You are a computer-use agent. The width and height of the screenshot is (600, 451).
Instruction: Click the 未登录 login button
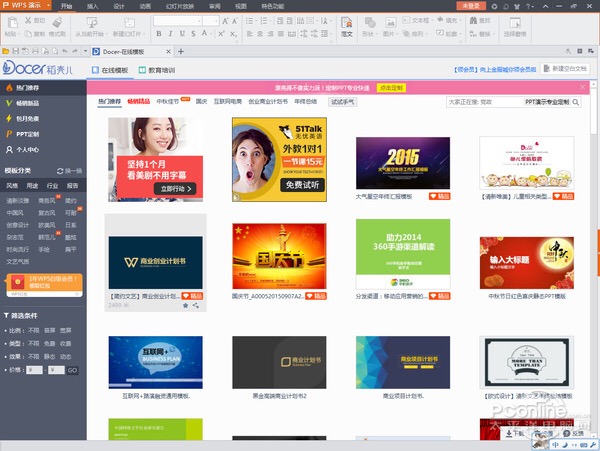click(x=471, y=6)
